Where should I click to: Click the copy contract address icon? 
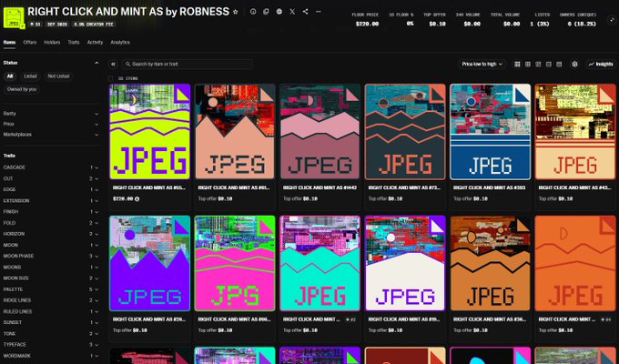click(266, 12)
